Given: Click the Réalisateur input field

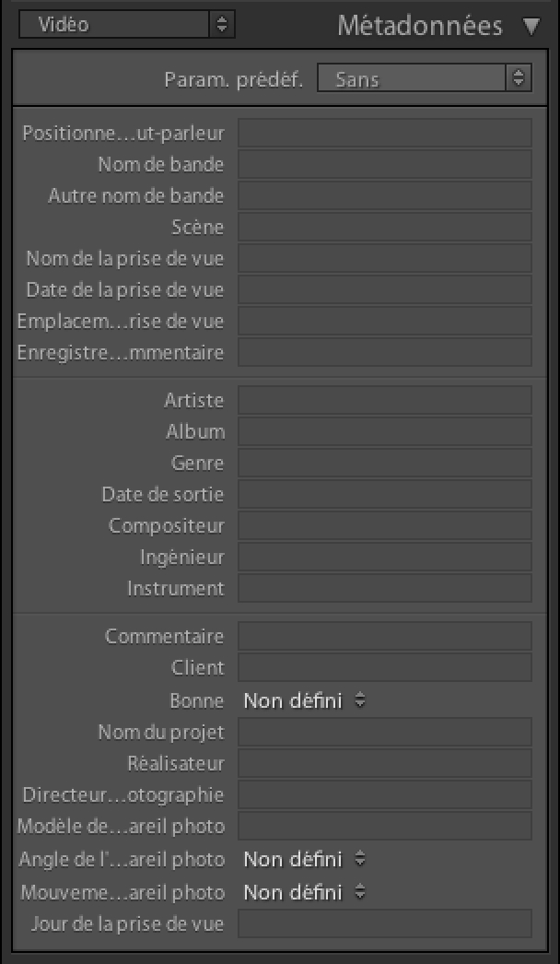Looking at the screenshot, I should tap(385, 763).
